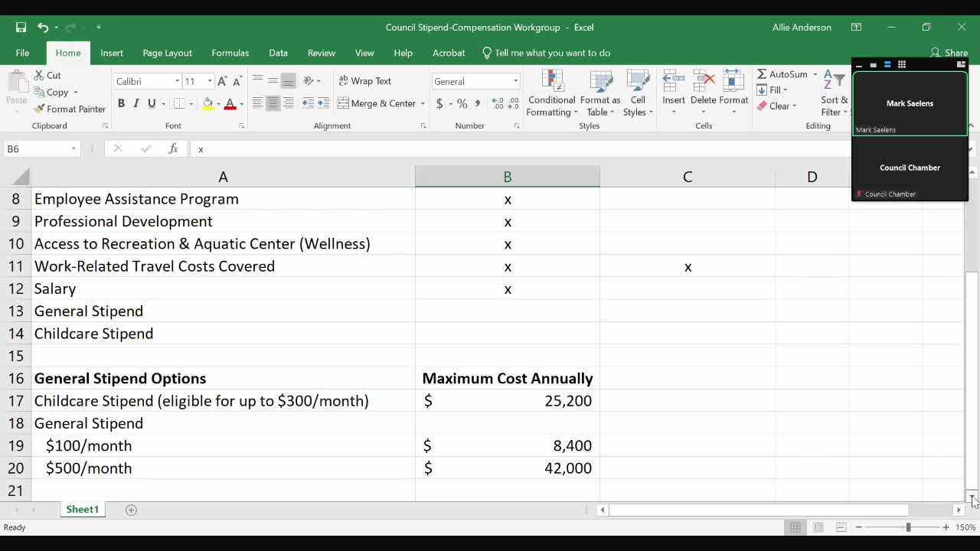This screenshot has width=980, height=551.
Task: Click the Undo arrow icon
Action: point(43,28)
